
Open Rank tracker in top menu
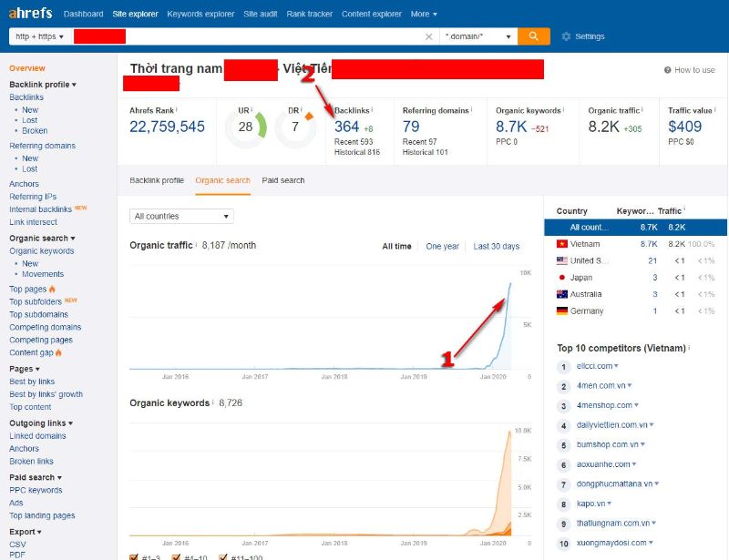pos(309,14)
